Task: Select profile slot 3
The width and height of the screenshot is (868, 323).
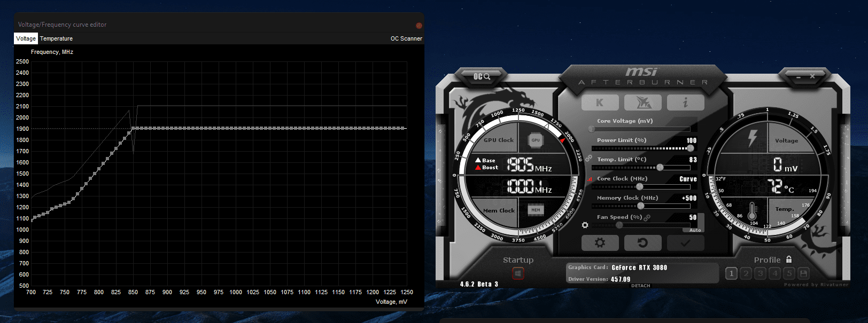Action: (760, 273)
